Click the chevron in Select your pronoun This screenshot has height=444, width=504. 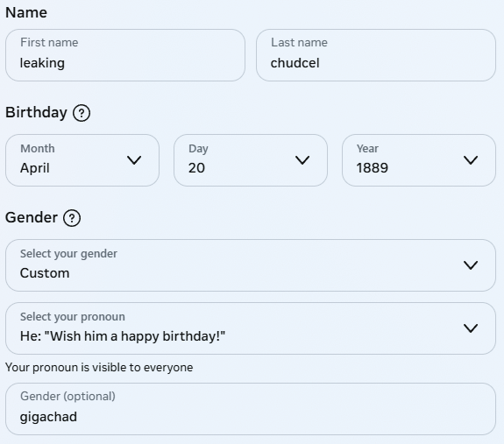tap(471, 328)
